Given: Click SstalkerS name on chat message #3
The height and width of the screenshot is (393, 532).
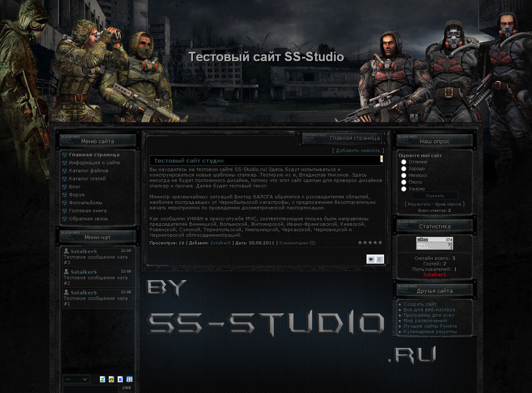Looking at the screenshot, I should tap(84, 251).
